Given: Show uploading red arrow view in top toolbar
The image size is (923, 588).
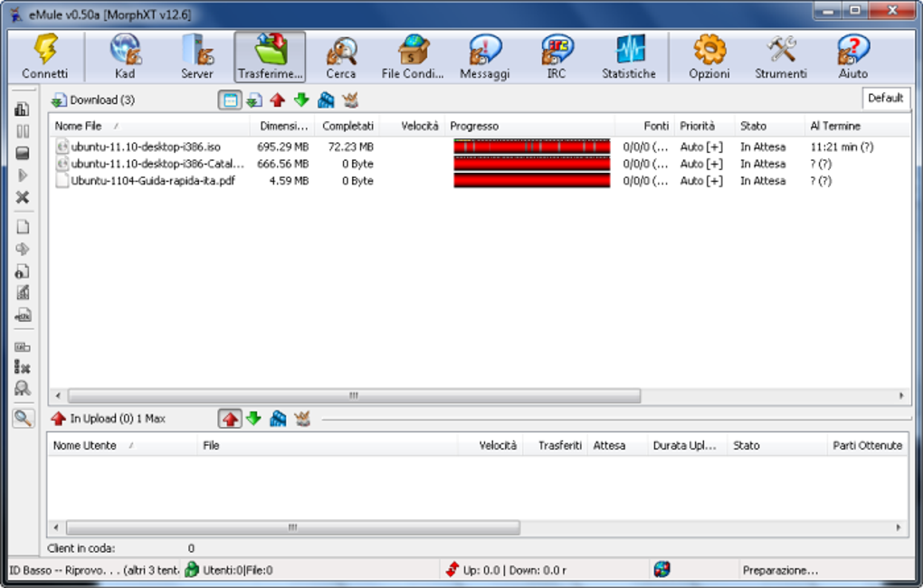Looking at the screenshot, I should 277,100.
